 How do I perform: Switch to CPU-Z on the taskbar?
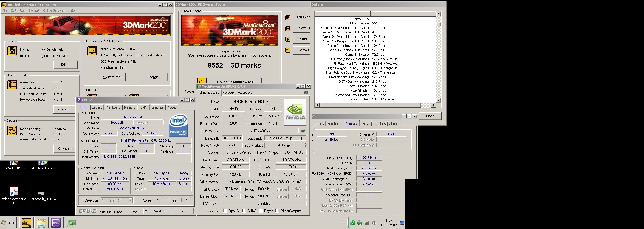coord(56,223)
